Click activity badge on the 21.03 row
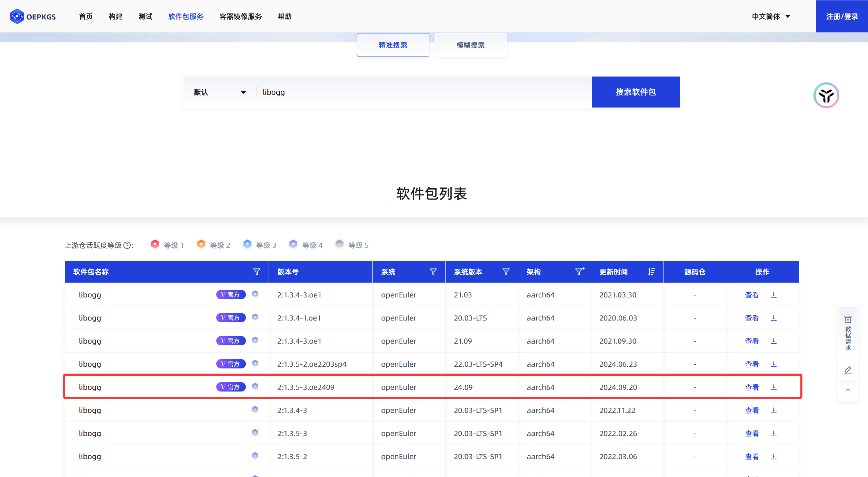 (x=255, y=294)
